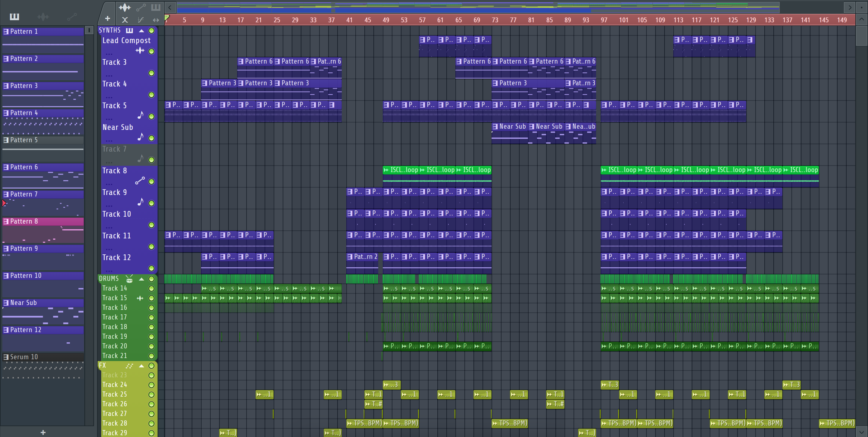
Task: Click the curve icon in playlist toolbar
Action: 141,20
